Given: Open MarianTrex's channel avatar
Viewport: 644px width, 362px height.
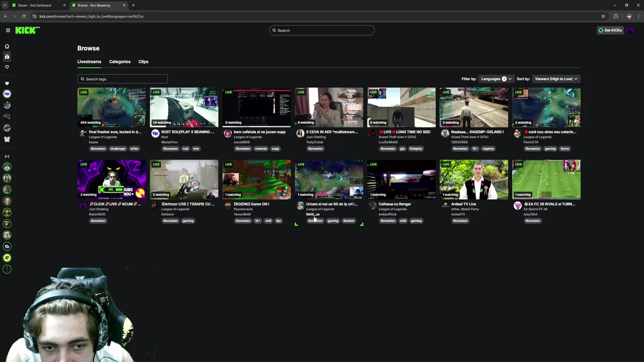Looking at the screenshot, I should (x=155, y=133).
